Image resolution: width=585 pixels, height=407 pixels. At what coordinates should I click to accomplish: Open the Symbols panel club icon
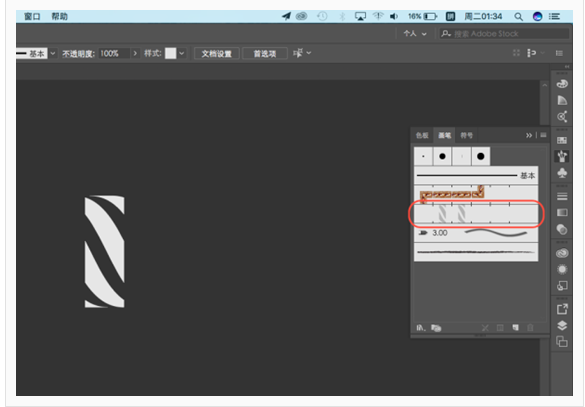click(562, 173)
